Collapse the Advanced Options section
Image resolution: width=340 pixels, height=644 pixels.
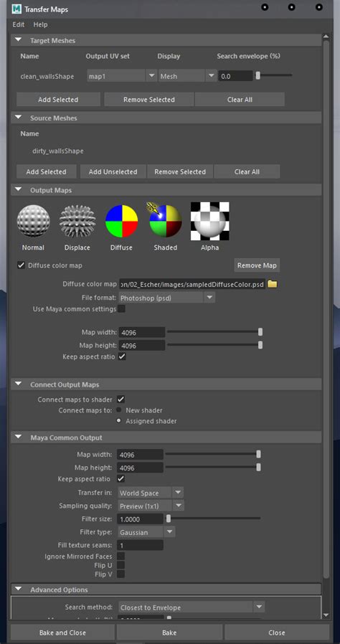tap(18, 589)
